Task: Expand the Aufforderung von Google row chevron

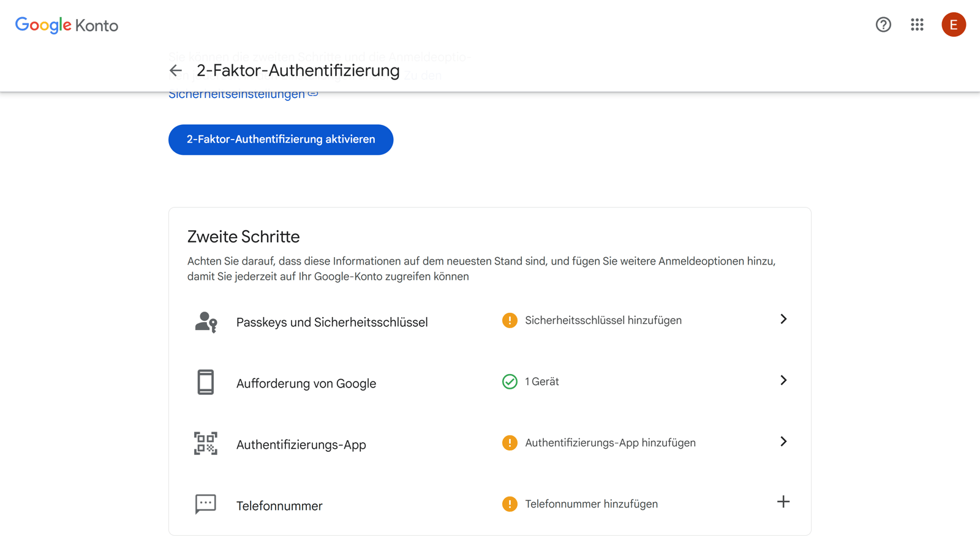Action: 783,380
